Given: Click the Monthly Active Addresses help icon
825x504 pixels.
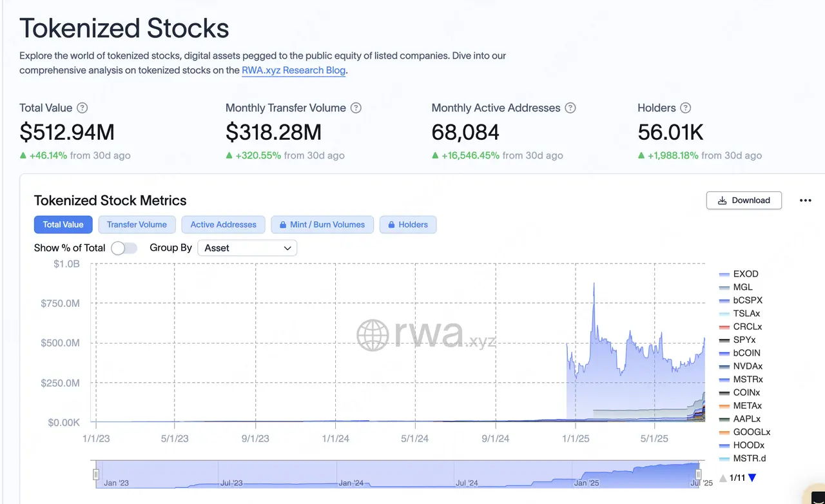Looking at the screenshot, I should click(x=570, y=108).
